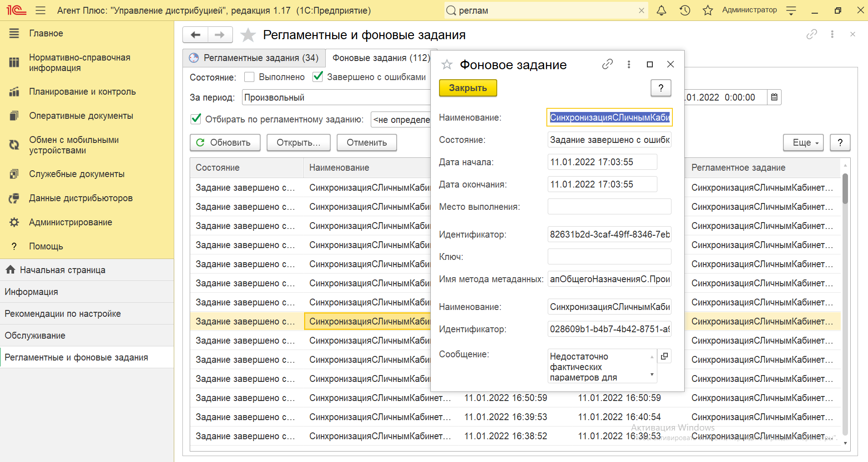Open Помощь section
Viewport: 868px width, 462px height.
tap(87, 246)
